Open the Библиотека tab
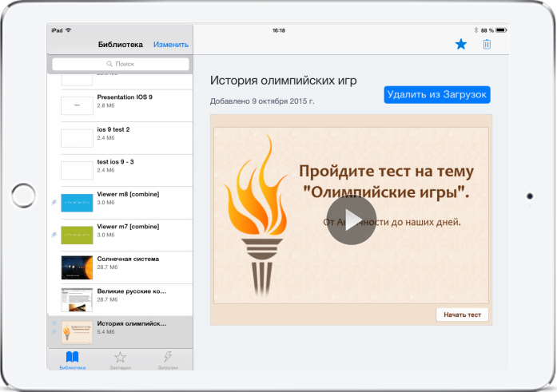Image resolution: width=557 pixels, height=392 pixels. (x=73, y=360)
